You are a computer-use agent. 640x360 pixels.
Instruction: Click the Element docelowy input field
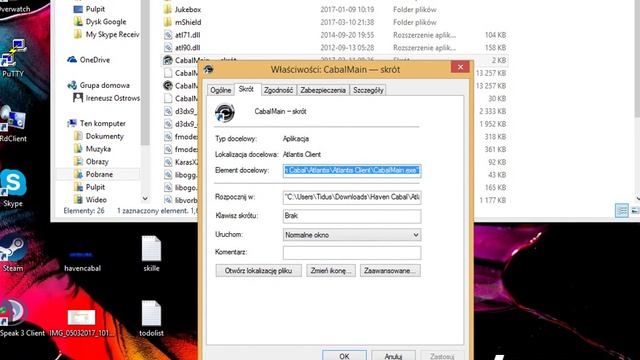point(352,171)
